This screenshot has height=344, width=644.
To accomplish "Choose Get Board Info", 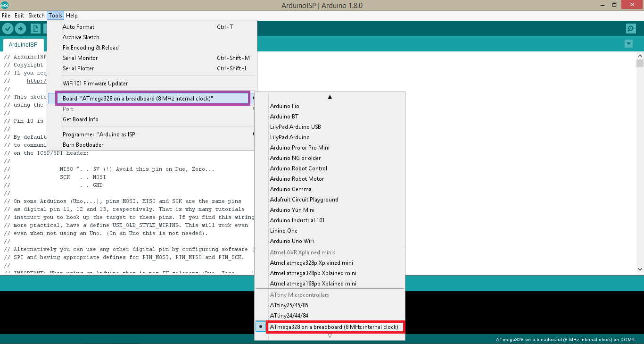I will click(152, 119).
